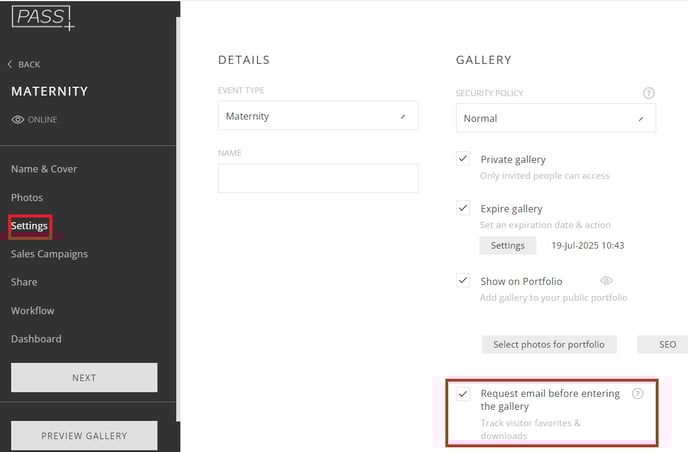Click the ONLINE status text
688x452 pixels.
click(43, 120)
